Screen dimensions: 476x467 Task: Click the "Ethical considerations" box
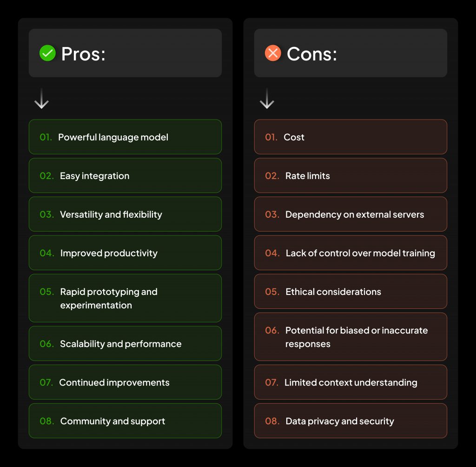[x=350, y=292]
